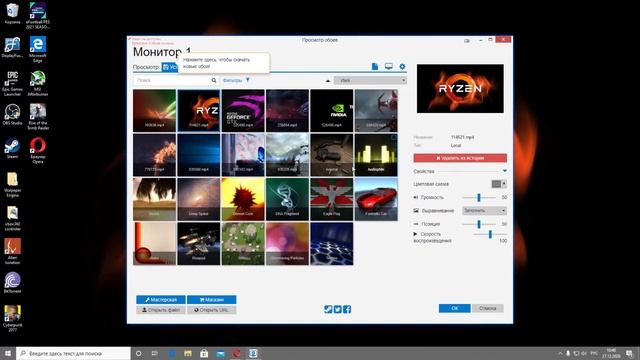The height and width of the screenshot is (360, 640).
Task: Select the Windows 10 blue wallpaper thumbnail
Action: [199, 155]
